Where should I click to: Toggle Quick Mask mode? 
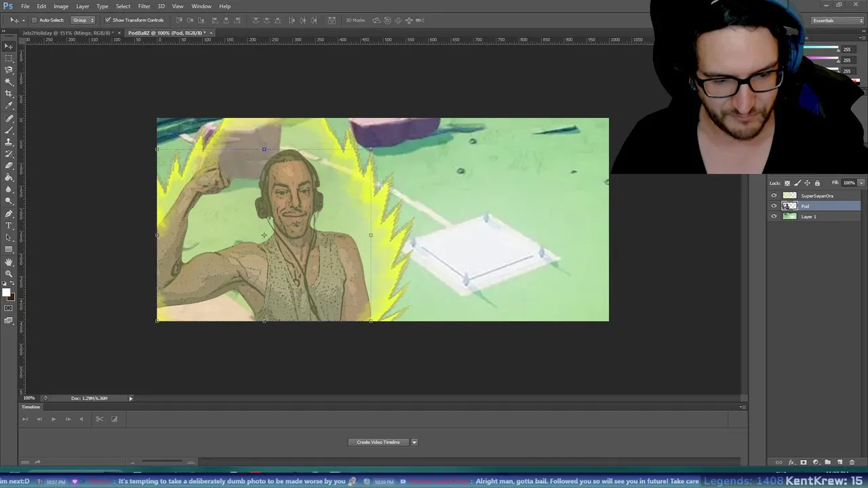tap(9, 308)
